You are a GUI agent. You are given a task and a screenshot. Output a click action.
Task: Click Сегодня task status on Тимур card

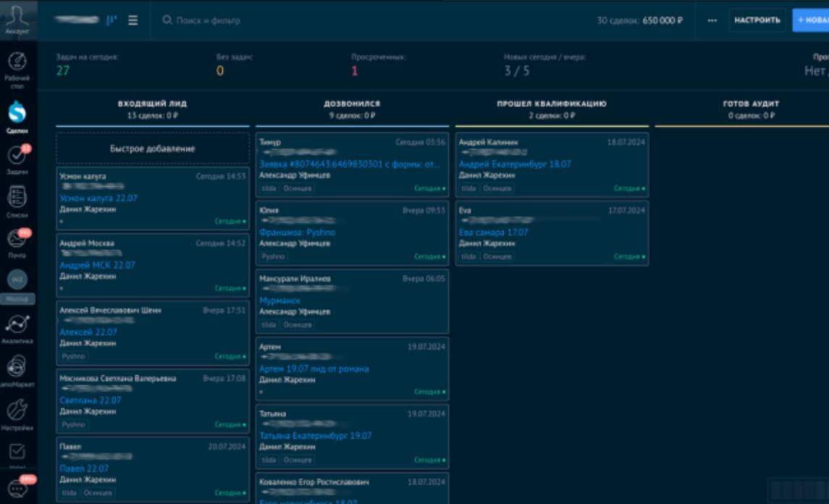[x=430, y=188]
